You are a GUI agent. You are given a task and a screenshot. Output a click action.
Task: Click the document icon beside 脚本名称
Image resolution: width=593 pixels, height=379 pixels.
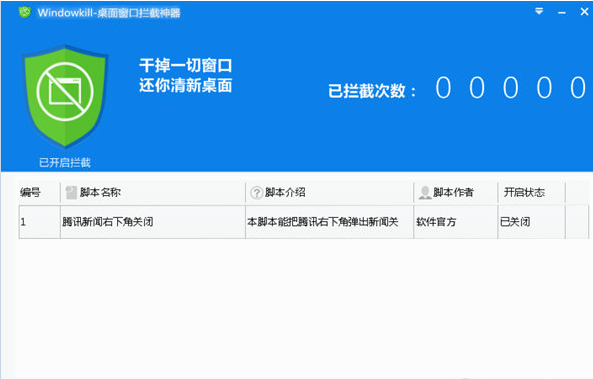click(x=71, y=193)
